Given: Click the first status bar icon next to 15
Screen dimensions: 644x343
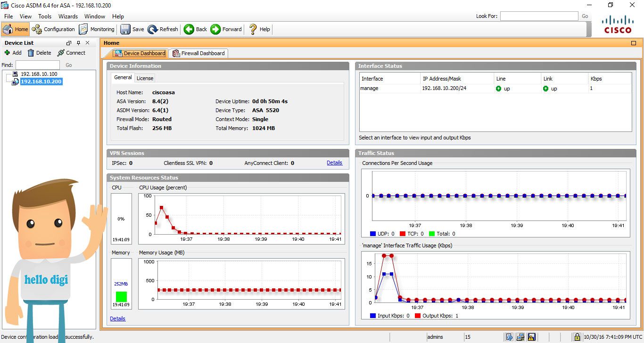Looking at the screenshot, I should (x=509, y=337).
